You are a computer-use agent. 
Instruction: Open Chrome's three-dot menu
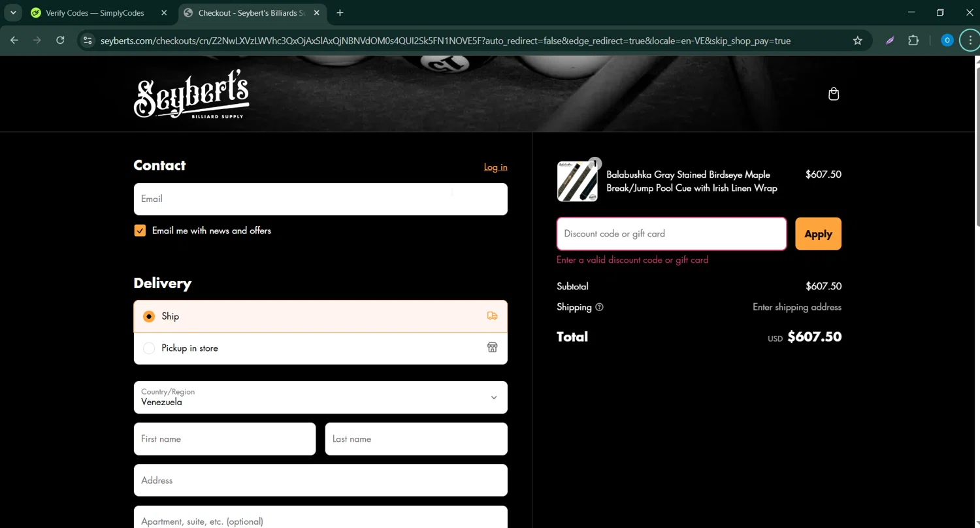[970, 41]
